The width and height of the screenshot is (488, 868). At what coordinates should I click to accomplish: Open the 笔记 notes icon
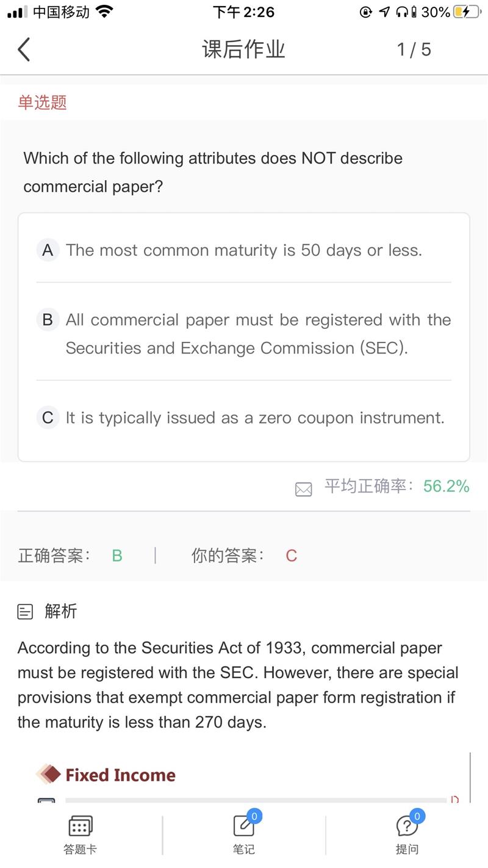tap(244, 826)
